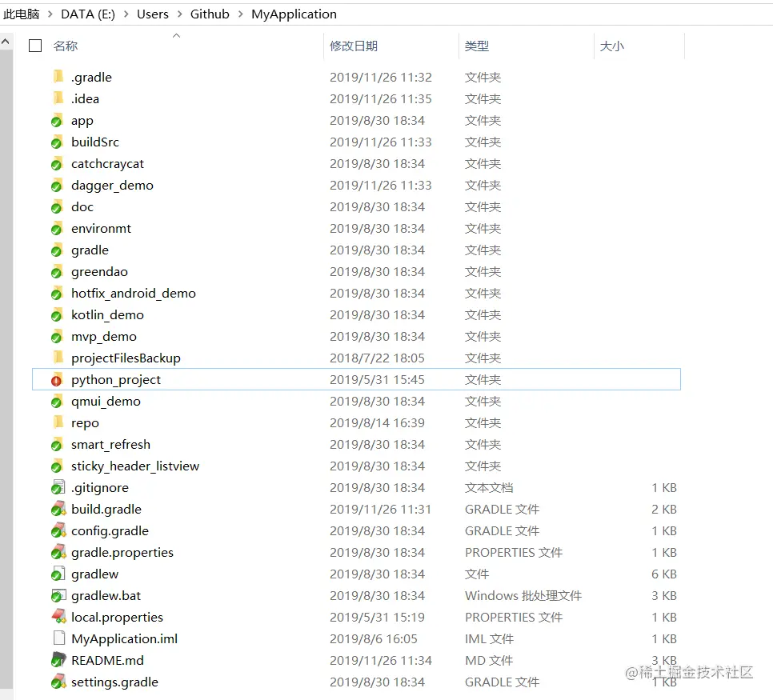773x700 pixels.
Task: Select the MyApplication.iml file name
Action: point(124,639)
